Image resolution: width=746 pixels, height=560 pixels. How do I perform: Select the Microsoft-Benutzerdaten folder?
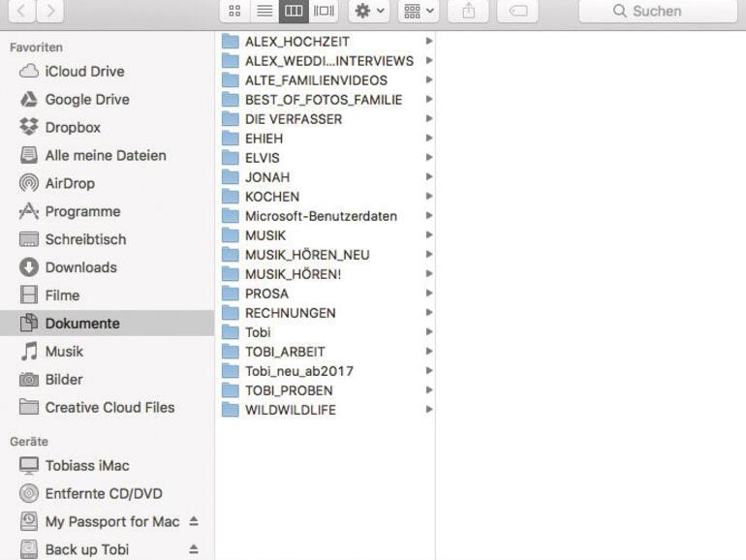point(326,216)
